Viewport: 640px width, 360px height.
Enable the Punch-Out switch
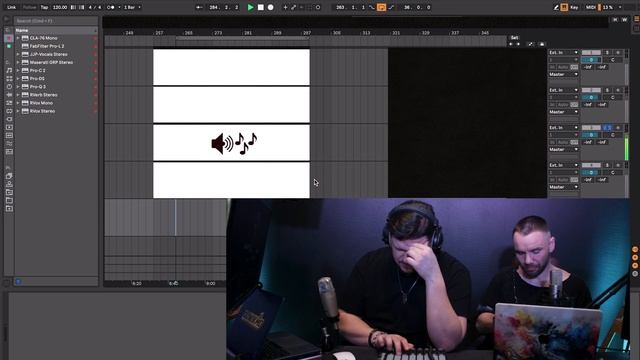391,7
